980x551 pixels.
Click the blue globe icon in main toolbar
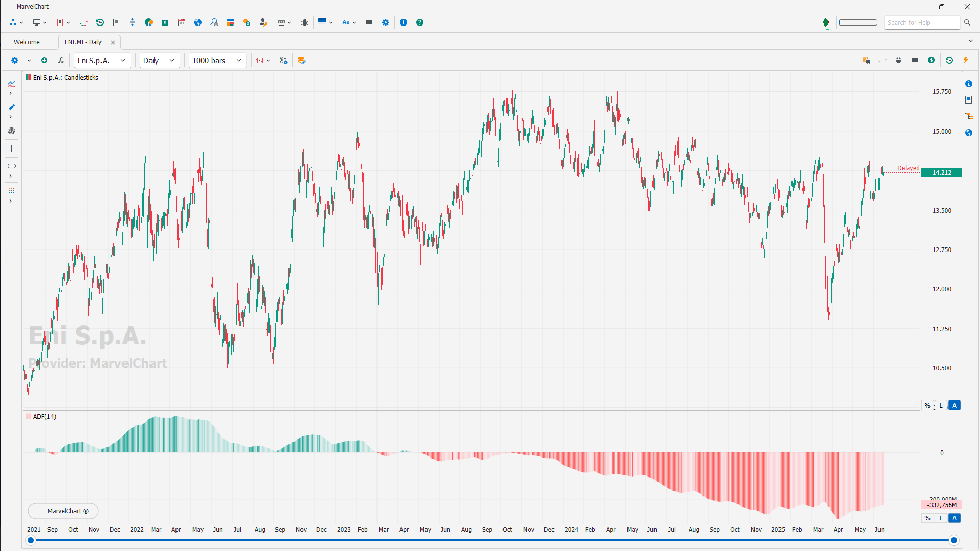click(x=198, y=22)
